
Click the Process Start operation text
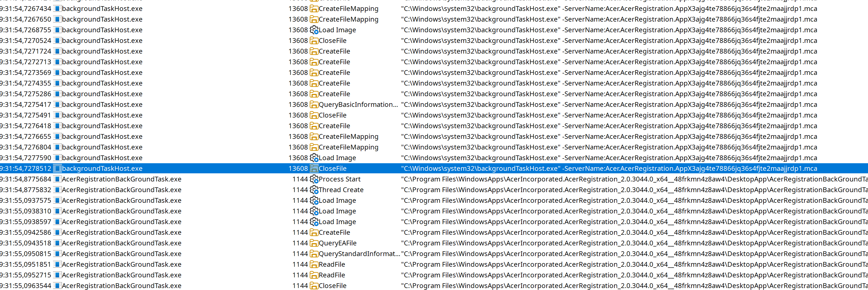340,179
